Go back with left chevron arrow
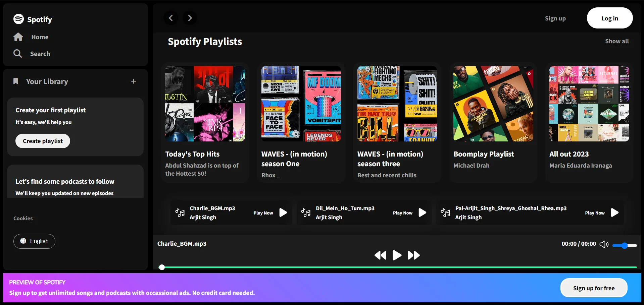The height and width of the screenshot is (305, 644). [x=171, y=18]
